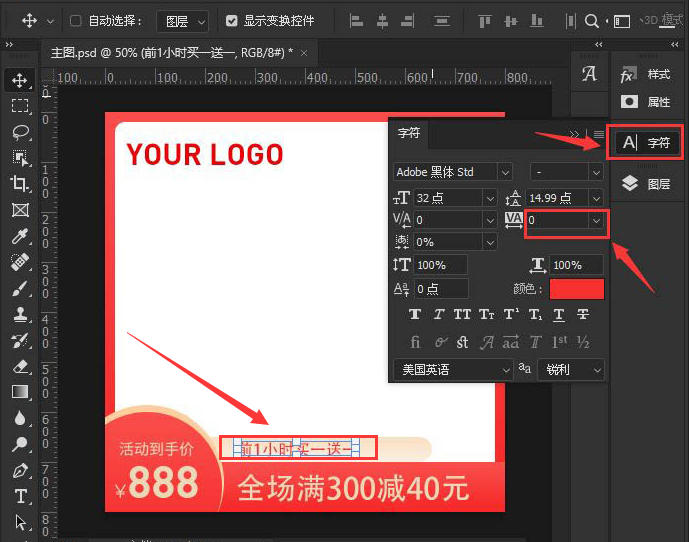Select the Clone Stamp tool
Screen dimensions: 689x542
pos(19,314)
